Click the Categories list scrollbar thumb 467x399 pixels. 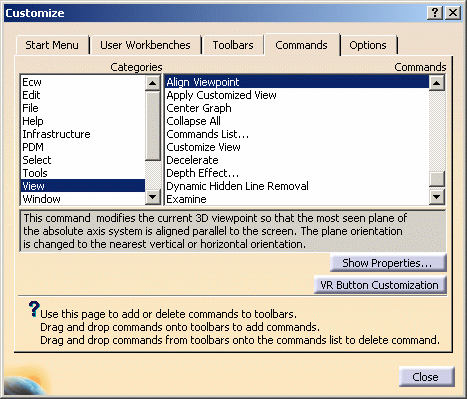(x=153, y=126)
